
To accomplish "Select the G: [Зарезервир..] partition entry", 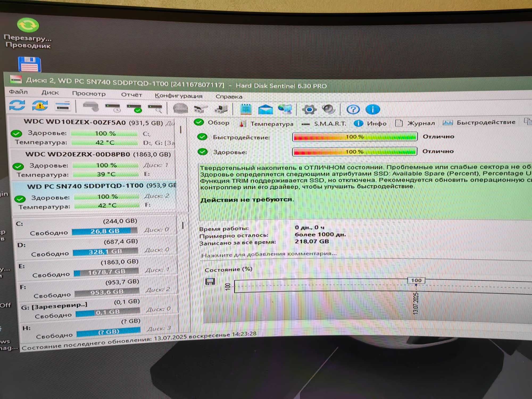I will click(98, 308).
